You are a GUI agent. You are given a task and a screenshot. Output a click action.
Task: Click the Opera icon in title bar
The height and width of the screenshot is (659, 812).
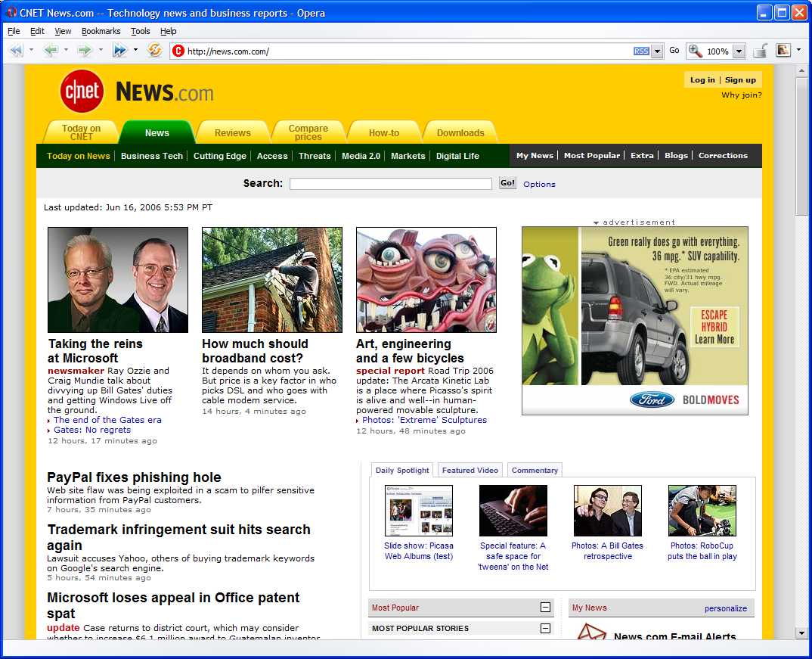pos(11,12)
